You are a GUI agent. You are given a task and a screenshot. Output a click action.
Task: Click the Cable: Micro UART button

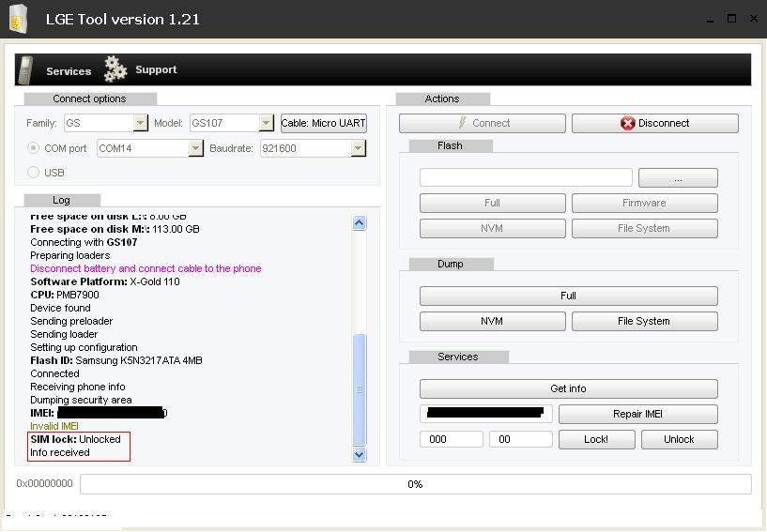point(323,123)
